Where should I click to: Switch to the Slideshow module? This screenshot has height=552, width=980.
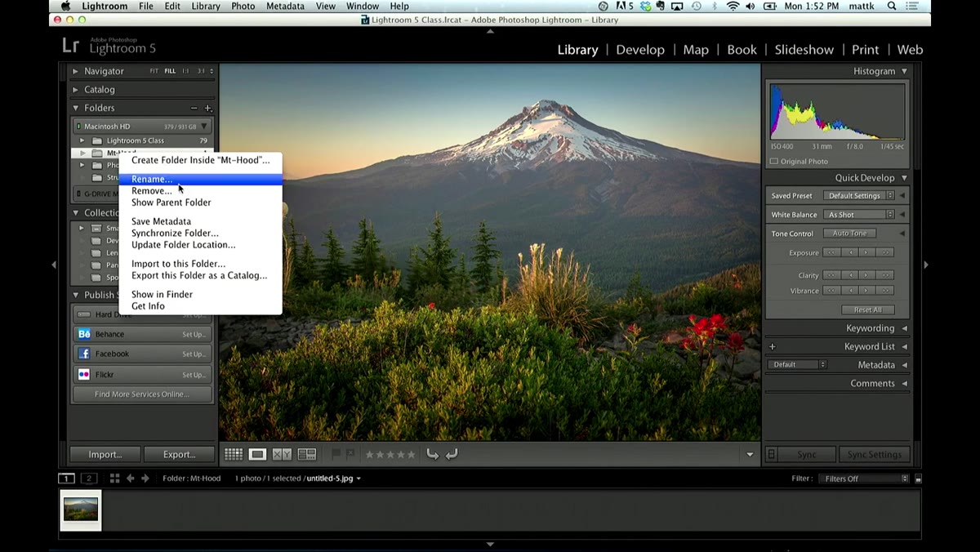pos(804,50)
